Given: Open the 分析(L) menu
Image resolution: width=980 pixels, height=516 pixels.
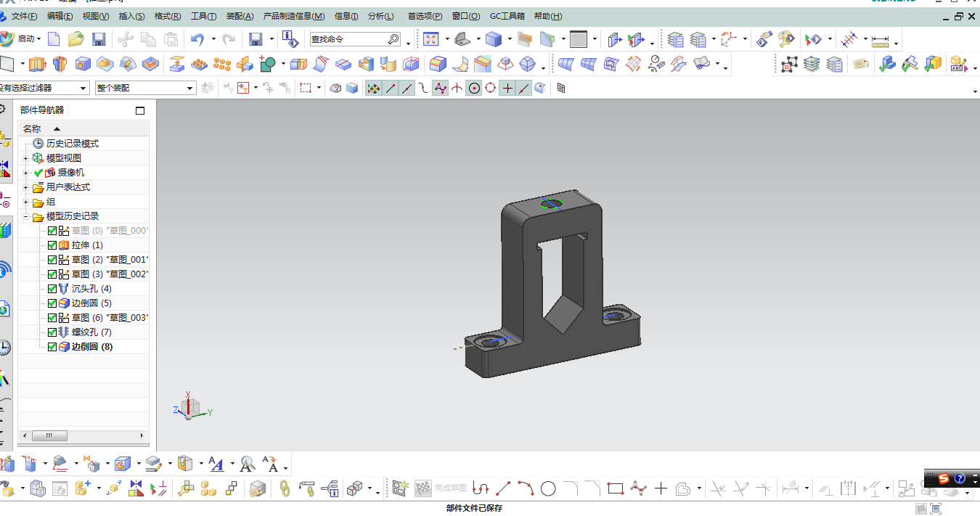Looking at the screenshot, I should [x=381, y=16].
